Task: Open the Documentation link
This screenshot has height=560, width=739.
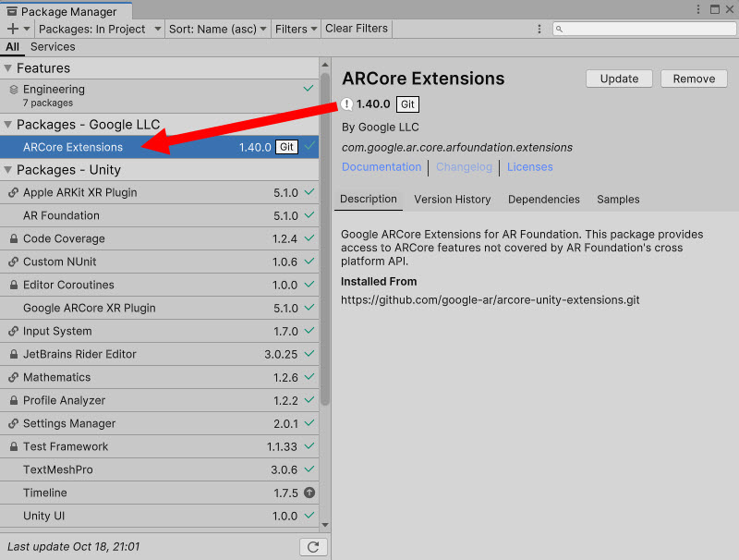Action: (382, 167)
